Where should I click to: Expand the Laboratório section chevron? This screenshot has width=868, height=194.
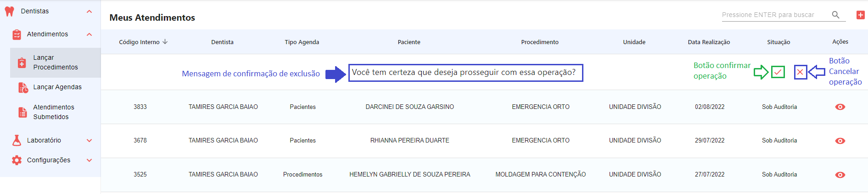tap(89, 141)
